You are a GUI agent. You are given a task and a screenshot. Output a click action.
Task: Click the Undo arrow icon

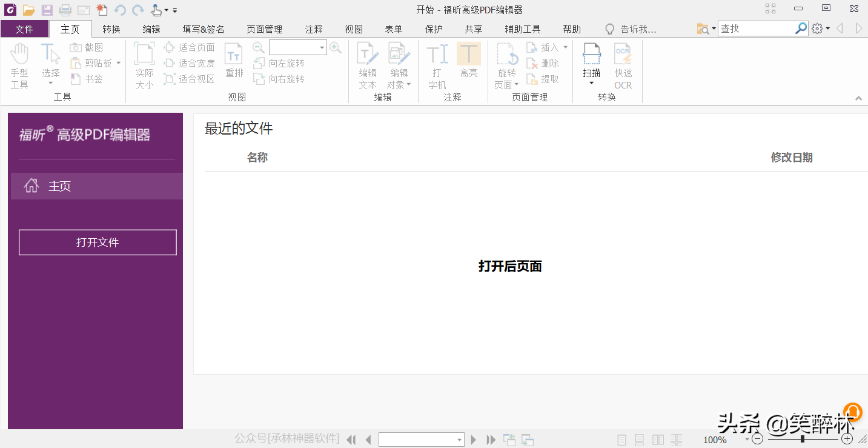(120, 10)
